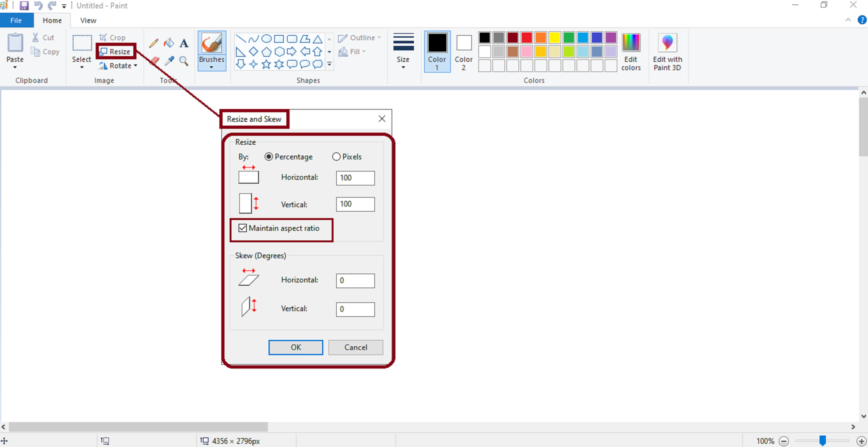Uncheck Maintain aspect ratio checkbox
Screen dimensions: 868x447
pos(243,228)
